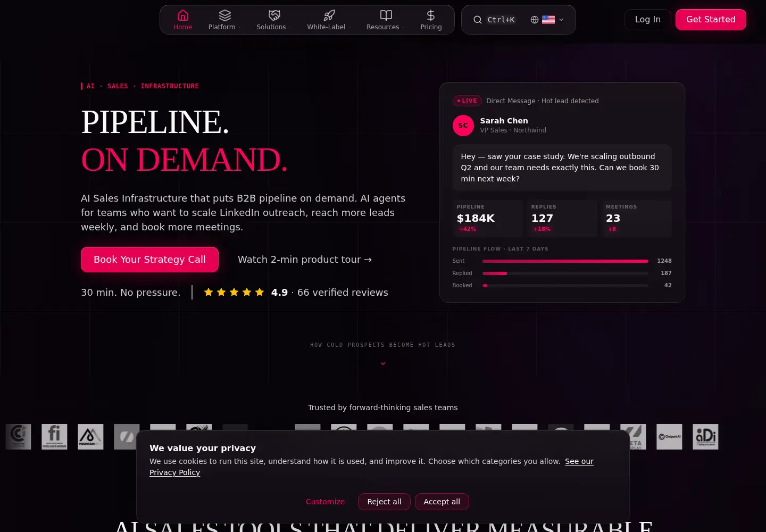
Task: Expand the language dropdown chevron
Action: [561, 20]
